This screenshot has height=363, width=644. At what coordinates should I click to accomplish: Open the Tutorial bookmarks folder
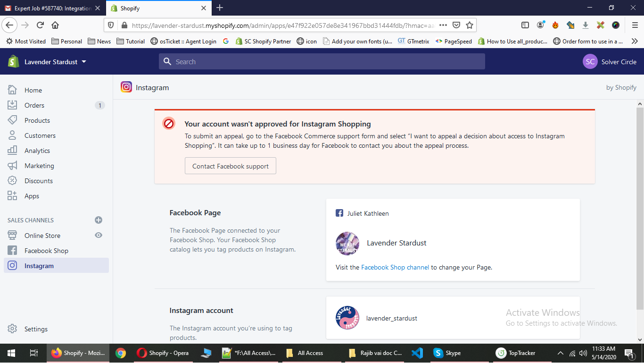[x=131, y=41]
